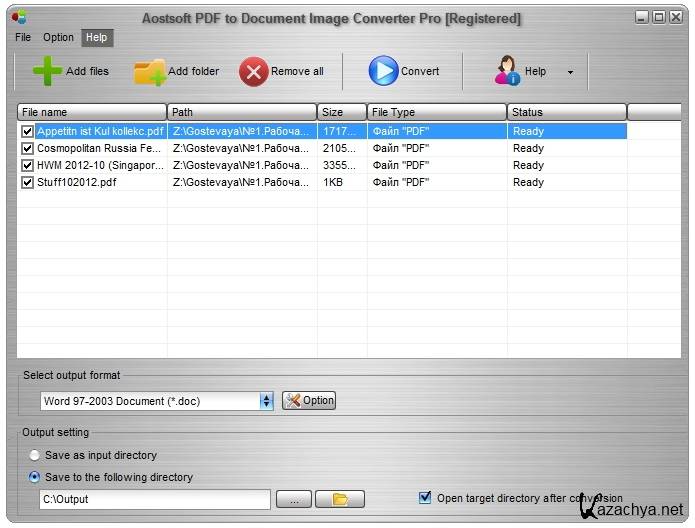Viewport: 695px width, 528px height.
Task: Open the File menu
Action: (23, 37)
